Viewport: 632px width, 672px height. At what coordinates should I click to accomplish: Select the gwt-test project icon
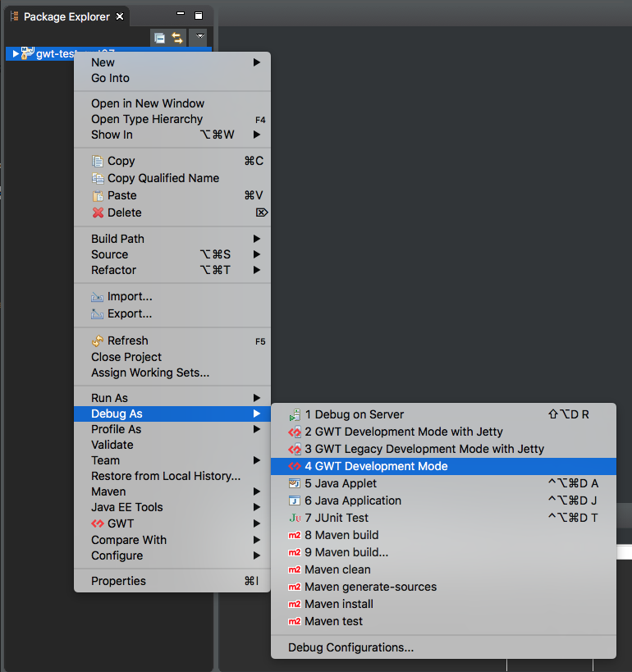[27, 53]
